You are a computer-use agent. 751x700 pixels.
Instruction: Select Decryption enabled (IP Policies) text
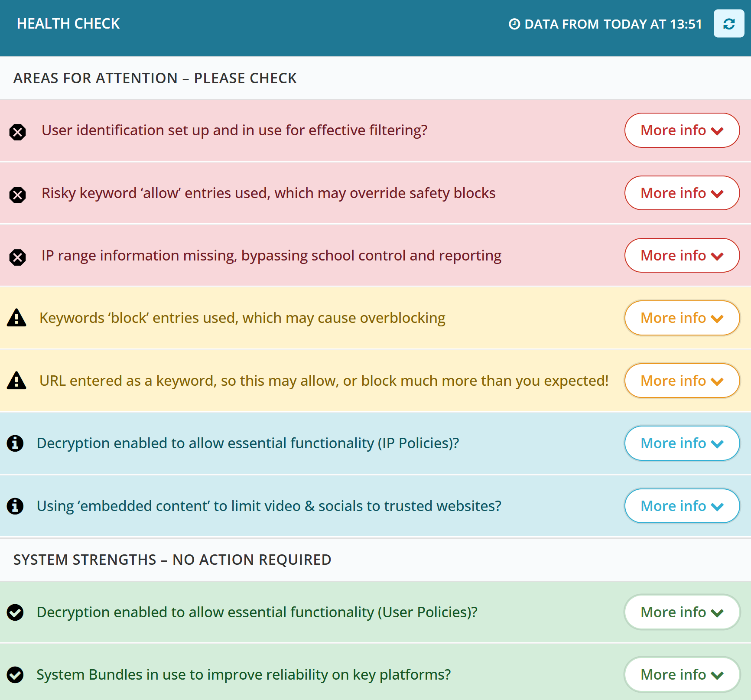coord(248,443)
